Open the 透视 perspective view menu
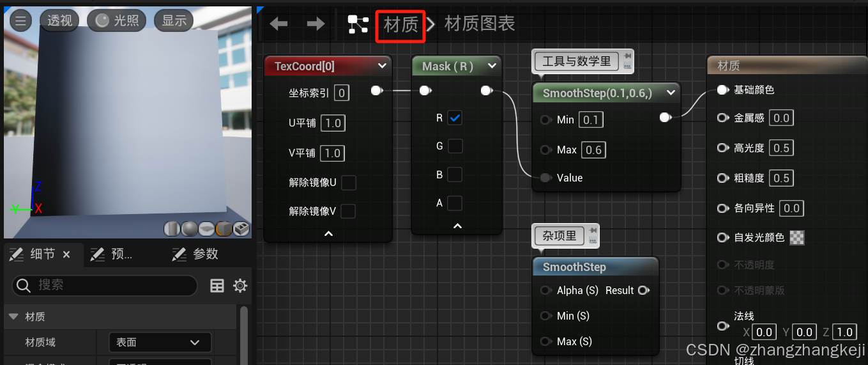This screenshot has height=365, width=868. [x=59, y=20]
